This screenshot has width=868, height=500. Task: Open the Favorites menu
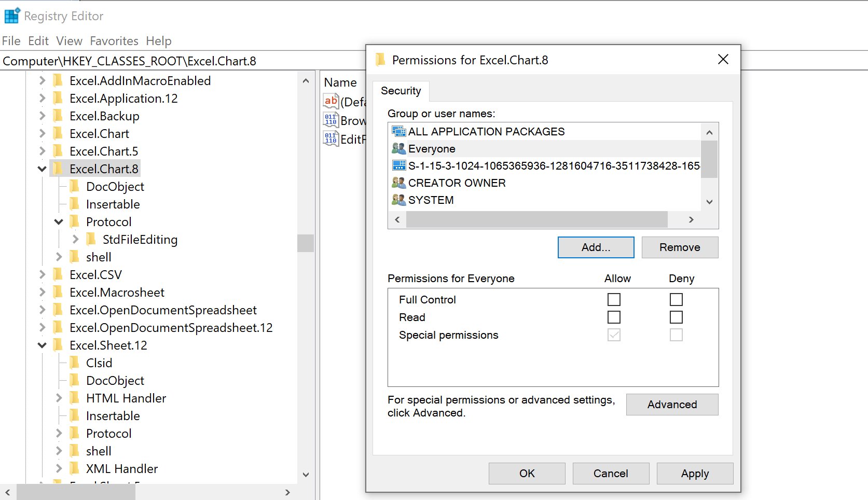pos(114,41)
